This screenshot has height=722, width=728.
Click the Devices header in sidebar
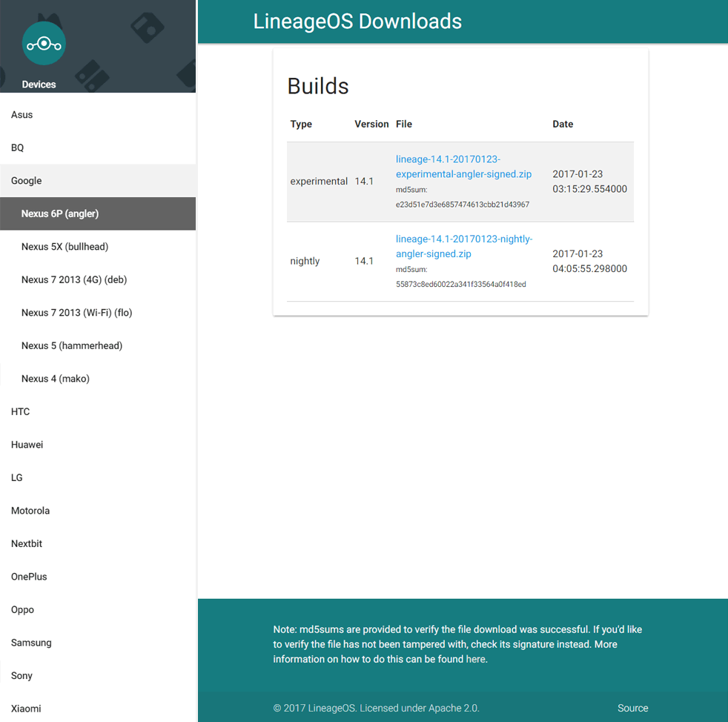click(x=39, y=84)
